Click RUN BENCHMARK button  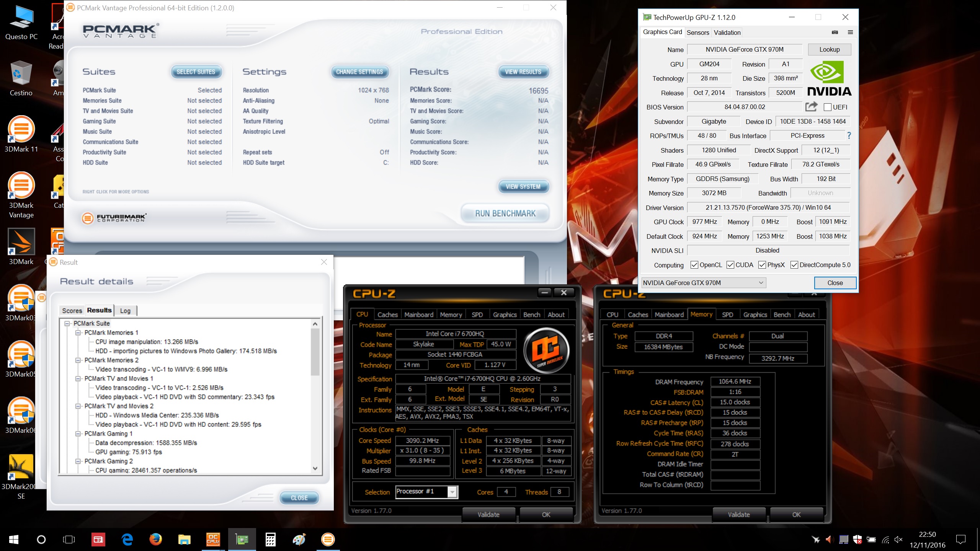click(x=505, y=214)
